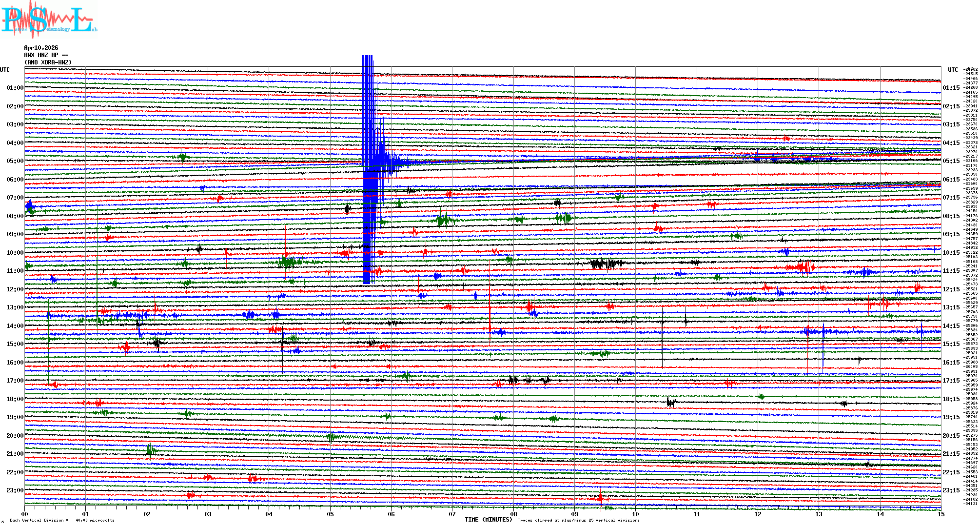Click the 20:15 time label on right

pos(951,436)
